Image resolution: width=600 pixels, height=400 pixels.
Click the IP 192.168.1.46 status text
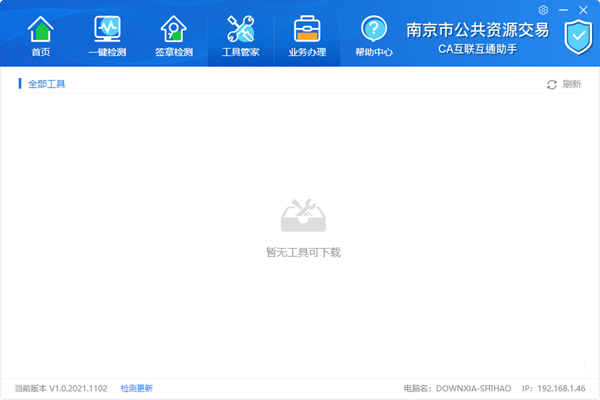point(554,389)
